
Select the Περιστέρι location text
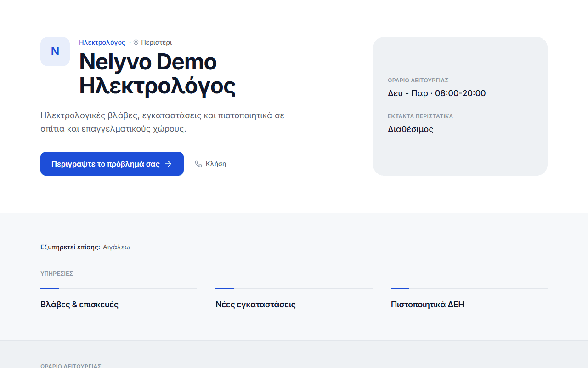tap(157, 42)
